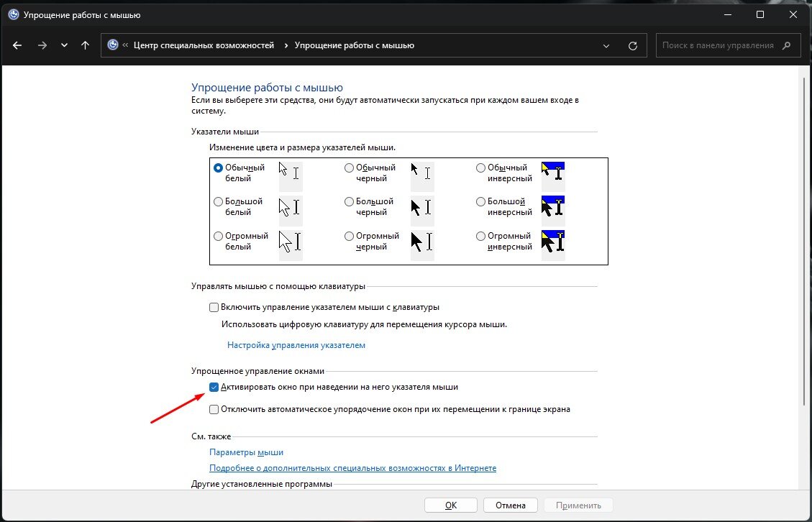Click the Большой белый cursor preview image
This screenshot has width=812, height=522.
click(291, 210)
